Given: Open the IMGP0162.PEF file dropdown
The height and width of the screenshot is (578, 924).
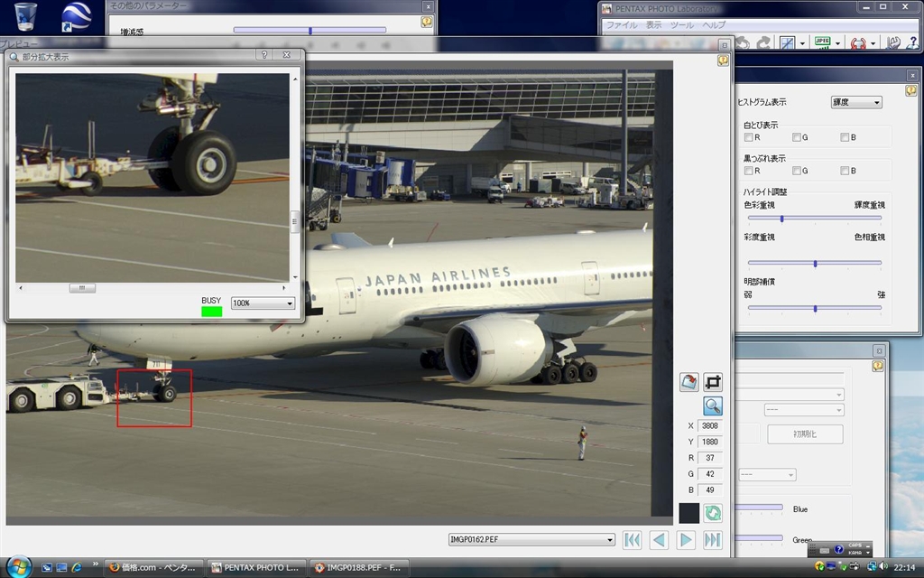Looking at the screenshot, I should pyautogui.click(x=531, y=539).
